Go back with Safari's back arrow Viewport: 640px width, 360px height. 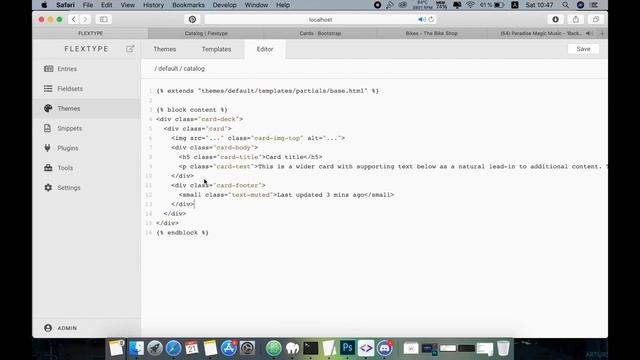[73, 19]
